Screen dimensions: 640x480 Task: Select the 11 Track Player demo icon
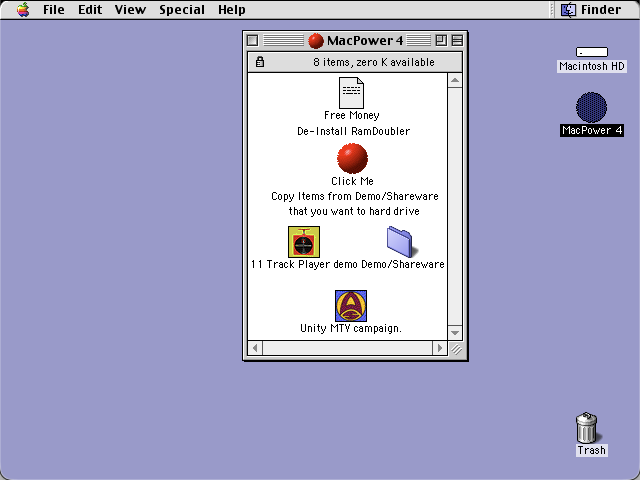point(304,242)
